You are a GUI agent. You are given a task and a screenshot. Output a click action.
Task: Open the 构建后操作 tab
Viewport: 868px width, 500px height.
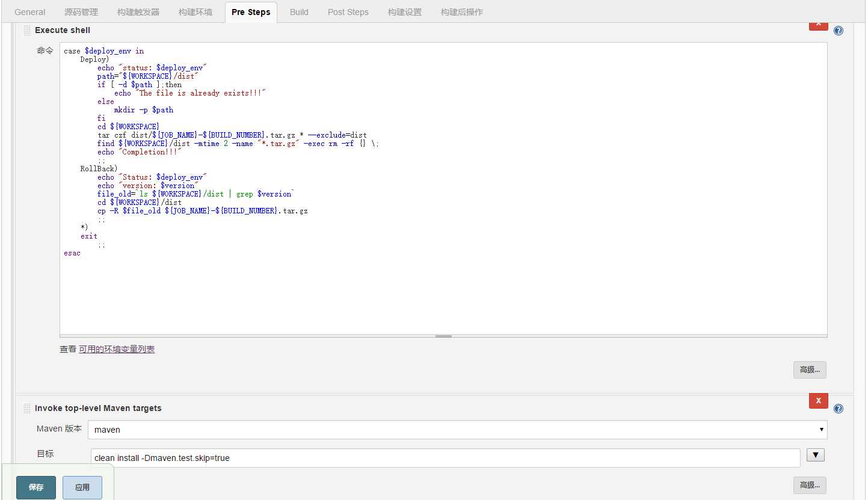click(x=462, y=12)
